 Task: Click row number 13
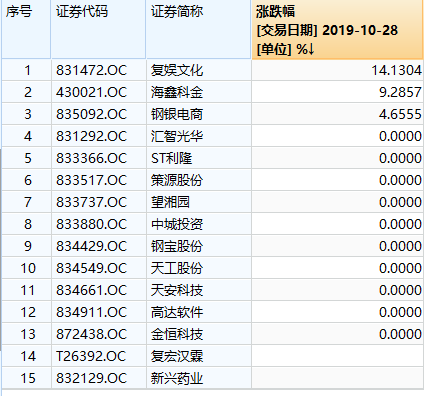pyautogui.click(x=28, y=334)
